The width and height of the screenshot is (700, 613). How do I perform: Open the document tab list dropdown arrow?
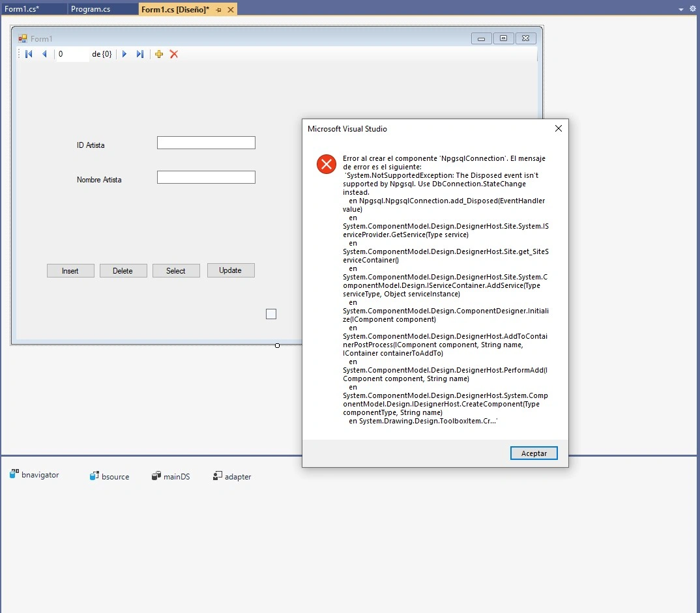681,9
